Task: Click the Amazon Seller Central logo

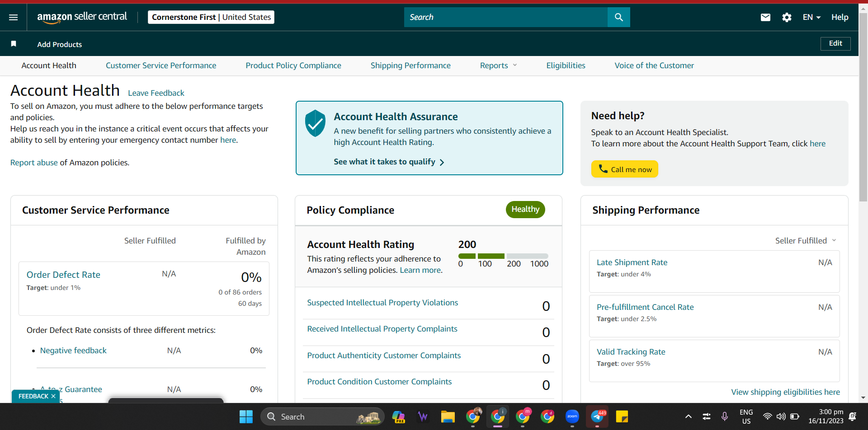Action: tap(82, 17)
